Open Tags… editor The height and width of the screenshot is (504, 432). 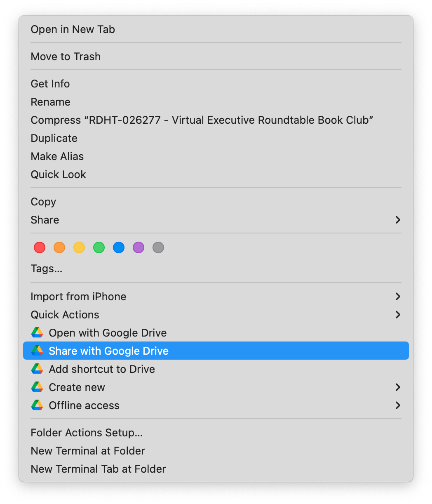click(47, 269)
